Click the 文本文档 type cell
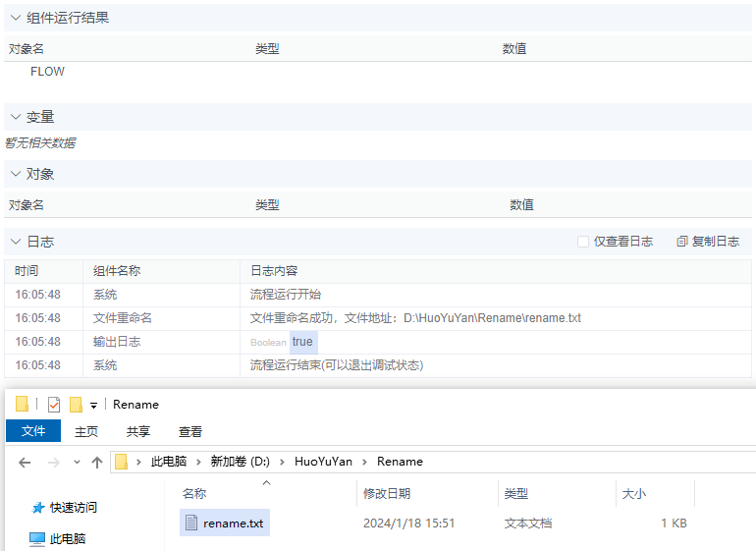 pos(528,523)
